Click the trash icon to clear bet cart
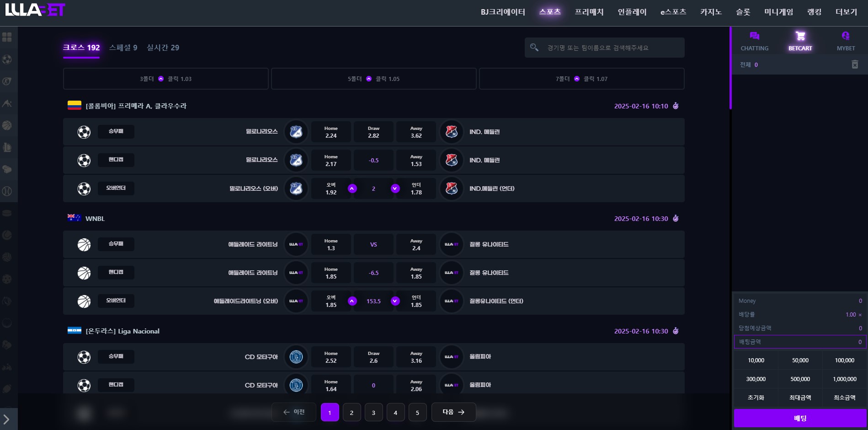 tap(855, 64)
